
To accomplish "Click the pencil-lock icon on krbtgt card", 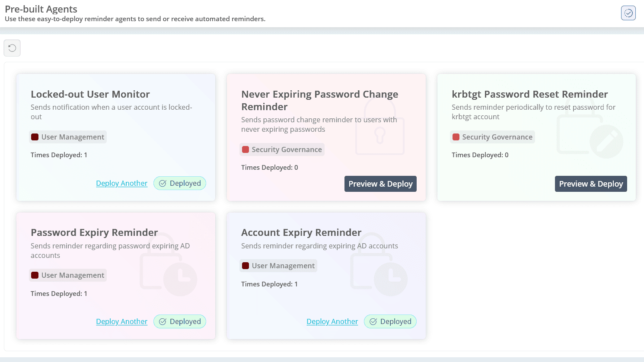I will tap(590, 137).
